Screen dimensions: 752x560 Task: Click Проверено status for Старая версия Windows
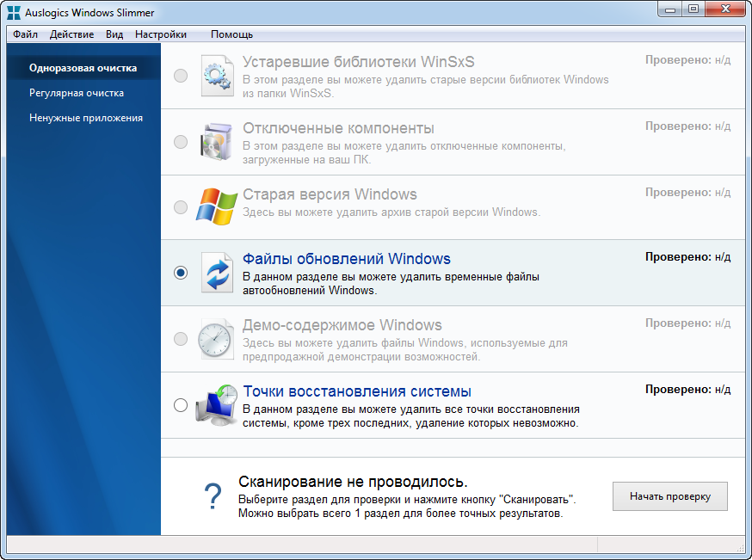pyautogui.click(x=687, y=193)
